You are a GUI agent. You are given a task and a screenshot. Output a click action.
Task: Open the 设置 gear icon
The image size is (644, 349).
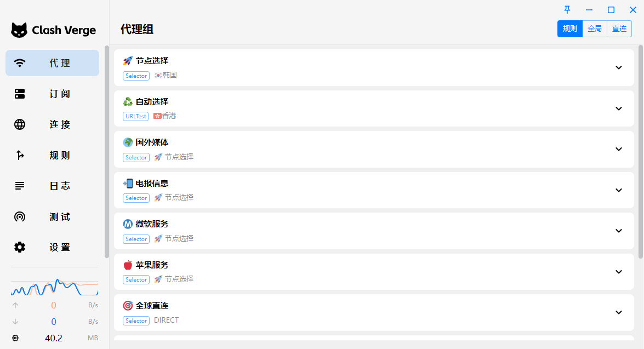coord(20,247)
